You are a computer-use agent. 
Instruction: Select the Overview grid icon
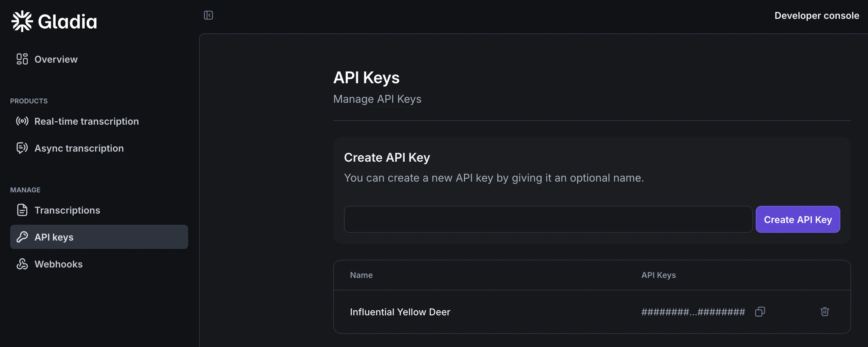pos(22,59)
